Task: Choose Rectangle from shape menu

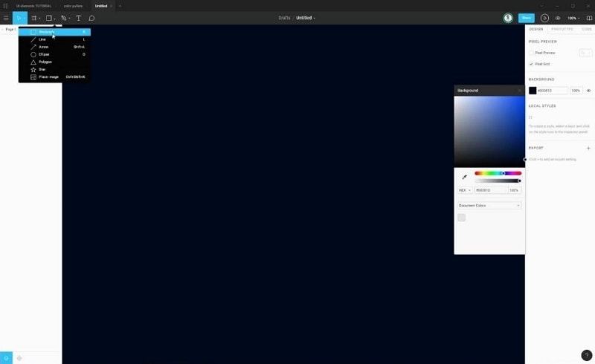Action: (54, 32)
